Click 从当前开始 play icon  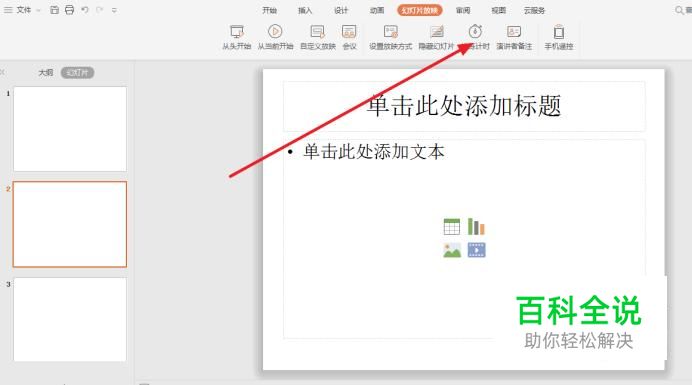pos(275,31)
